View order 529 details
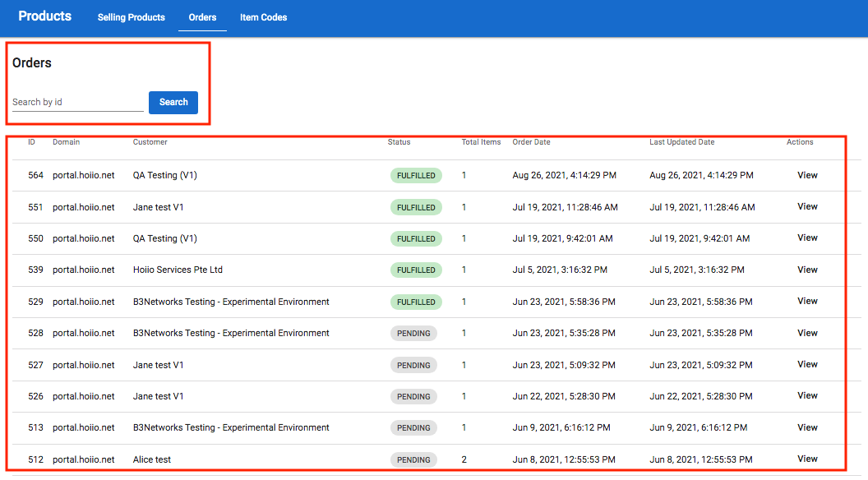The image size is (868, 480). tap(807, 301)
